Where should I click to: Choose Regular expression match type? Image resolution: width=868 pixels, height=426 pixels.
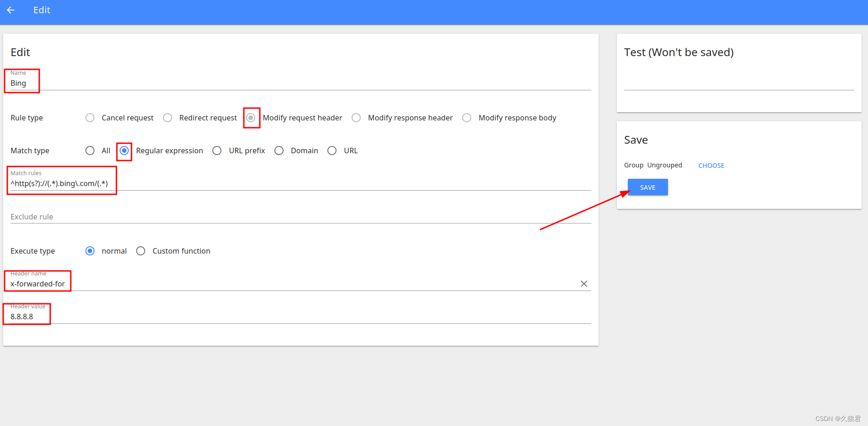tap(124, 151)
